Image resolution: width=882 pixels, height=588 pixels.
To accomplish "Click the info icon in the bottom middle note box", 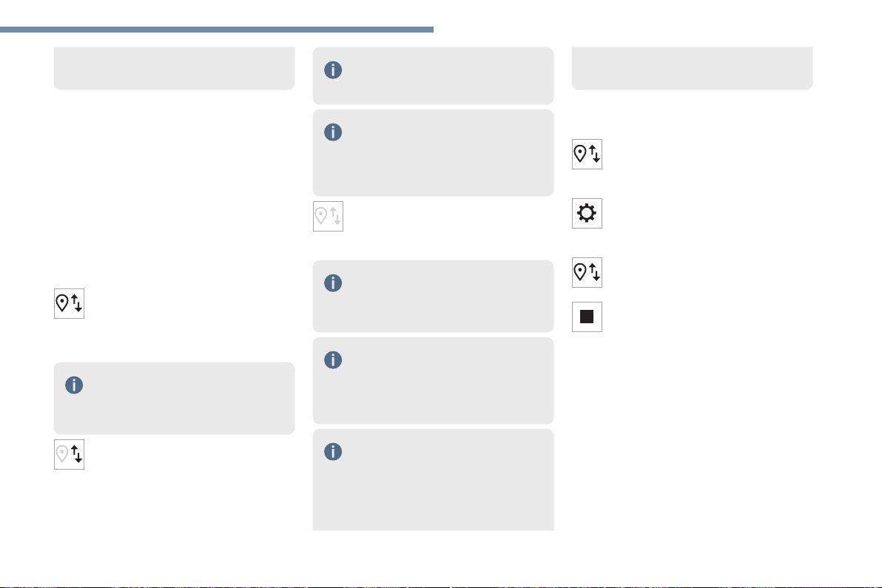I will point(333,451).
